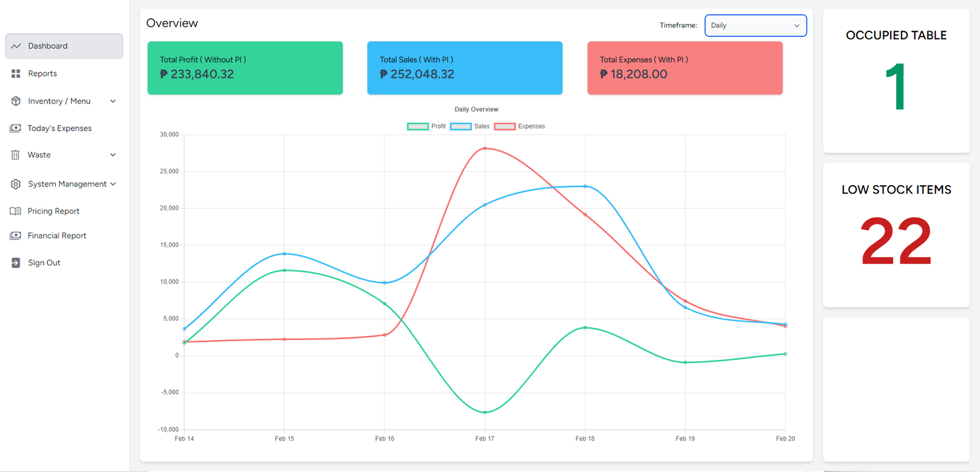Expand the Waste submenu chevron
Image resolution: width=980 pixels, height=472 pixels.
113,155
